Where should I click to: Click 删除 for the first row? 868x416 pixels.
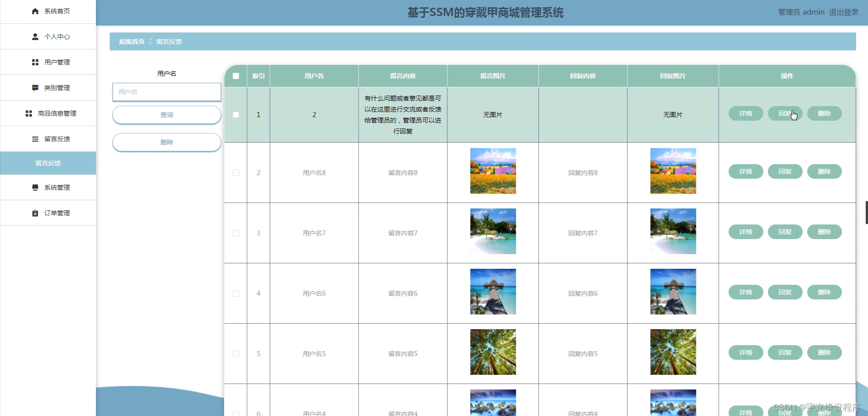(824, 113)
